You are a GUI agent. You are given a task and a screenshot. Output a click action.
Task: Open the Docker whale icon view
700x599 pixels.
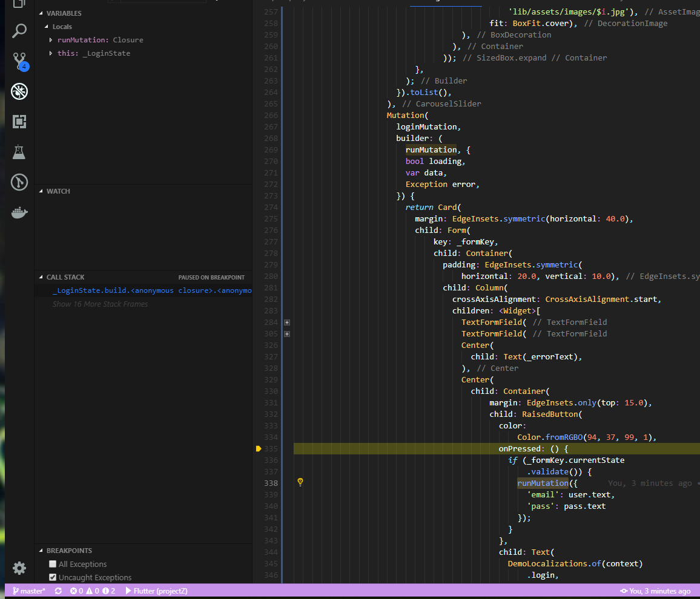(19, 212)
